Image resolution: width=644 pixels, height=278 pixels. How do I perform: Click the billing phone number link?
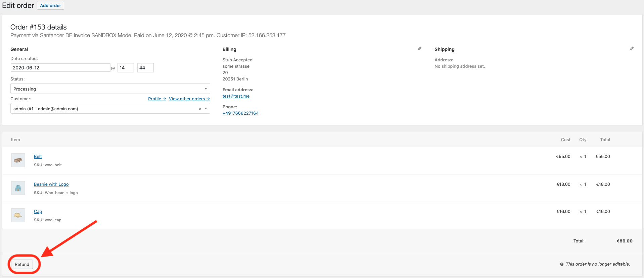coord(241,113)
